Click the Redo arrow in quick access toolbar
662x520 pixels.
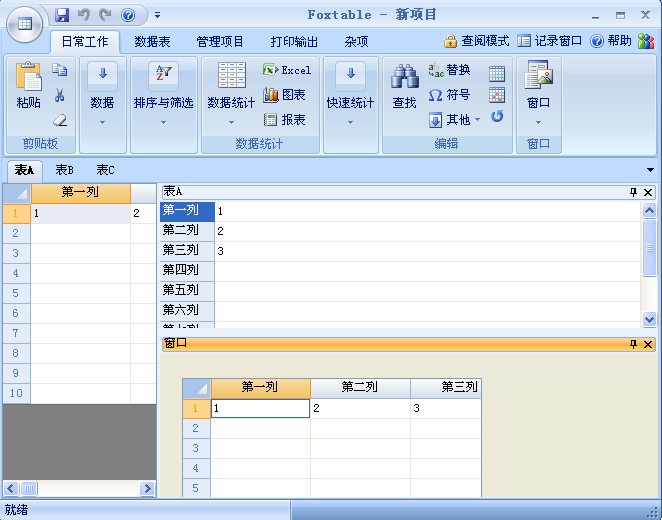(x=105, y=15)
